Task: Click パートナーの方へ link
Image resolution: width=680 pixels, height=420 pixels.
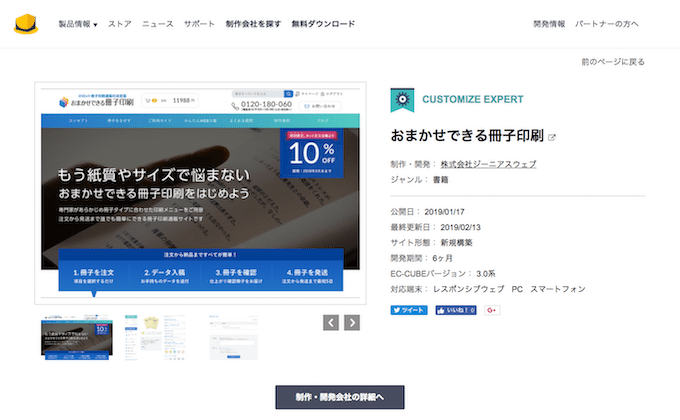Action: pyautogui.click(x=607, y=24)
